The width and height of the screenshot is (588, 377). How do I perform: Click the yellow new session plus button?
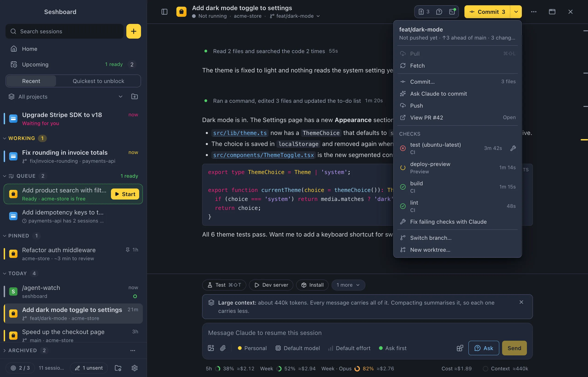coord(133,31)
